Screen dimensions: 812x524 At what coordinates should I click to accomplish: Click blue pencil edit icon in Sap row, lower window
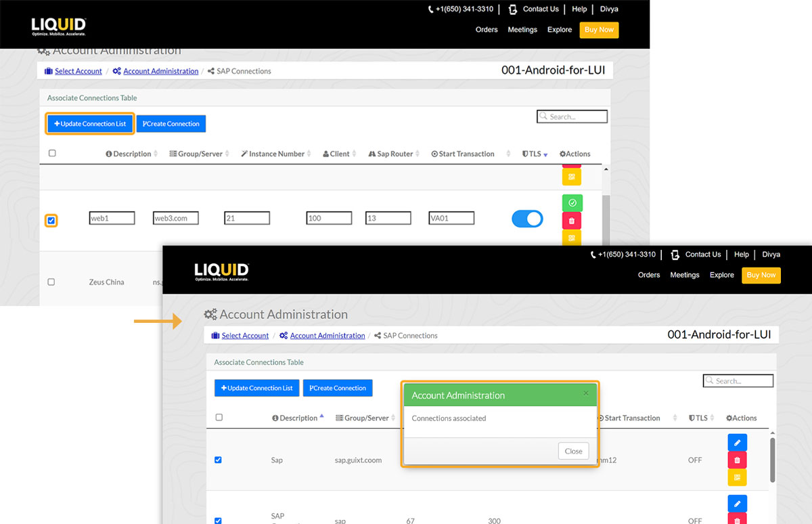click(738, 443)
